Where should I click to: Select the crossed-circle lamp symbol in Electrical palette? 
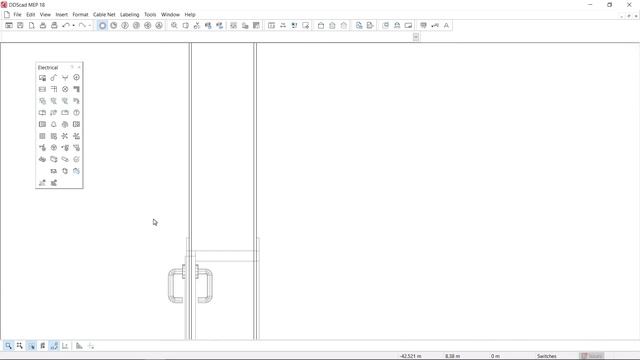[65, 89]
